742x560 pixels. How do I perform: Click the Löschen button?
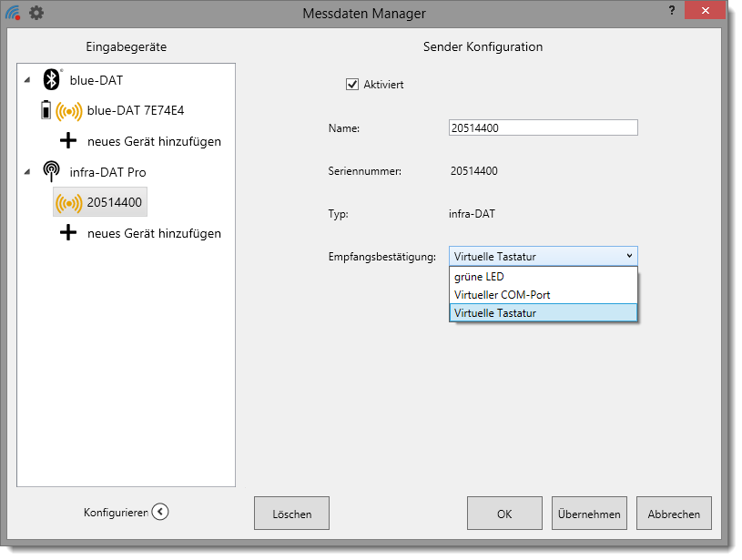point(291,514)
